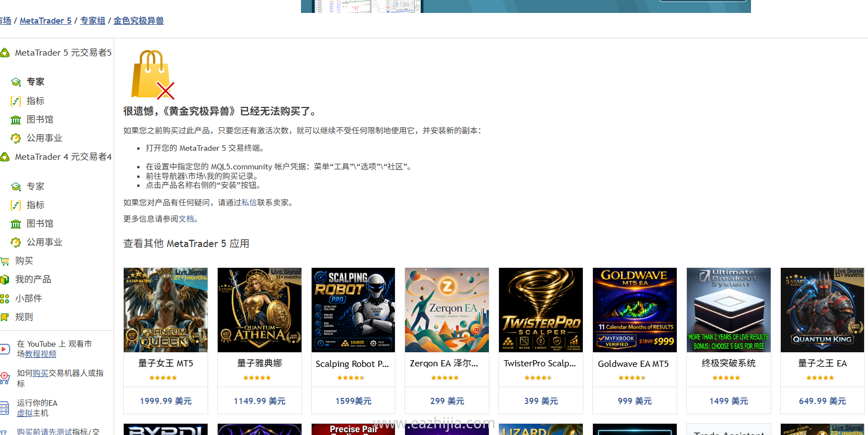Select 公用事业 under MetaTrader 4
Viewport: 868px width, 435px height.
(44, 243)
